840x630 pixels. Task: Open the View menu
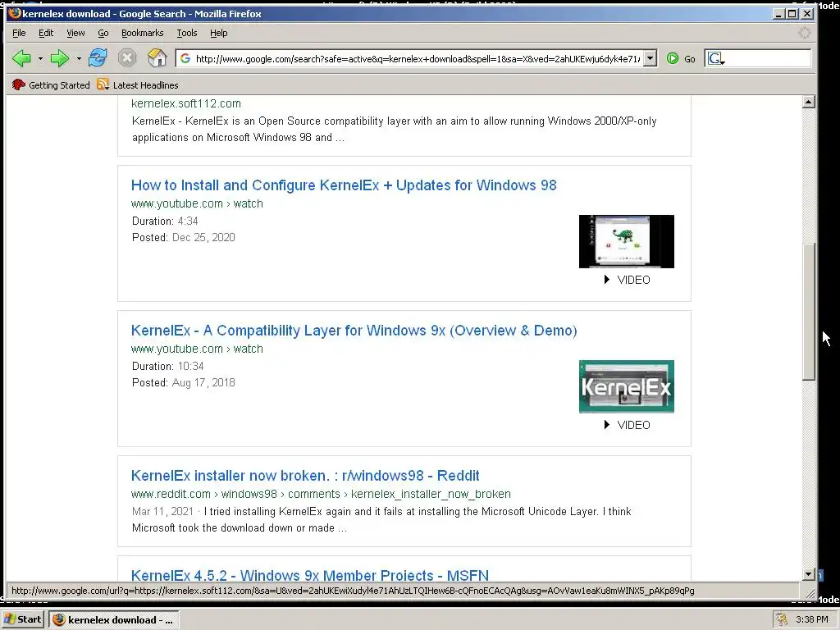pos(75,33)
